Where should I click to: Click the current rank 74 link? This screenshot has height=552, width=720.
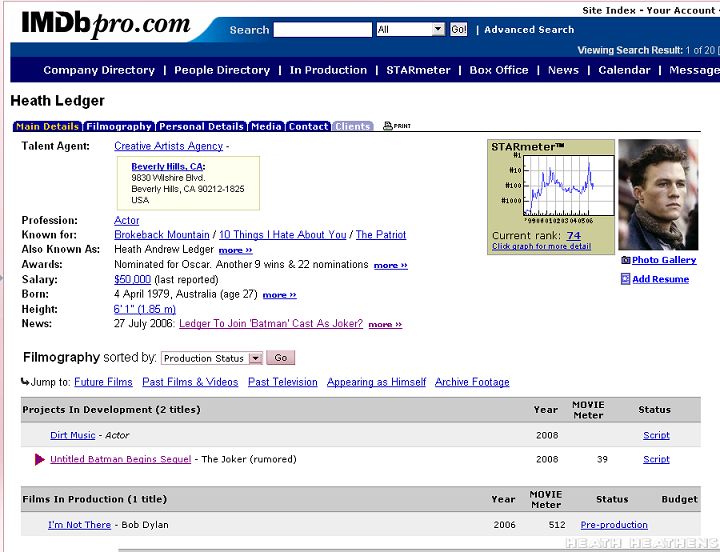pos(574,236)
